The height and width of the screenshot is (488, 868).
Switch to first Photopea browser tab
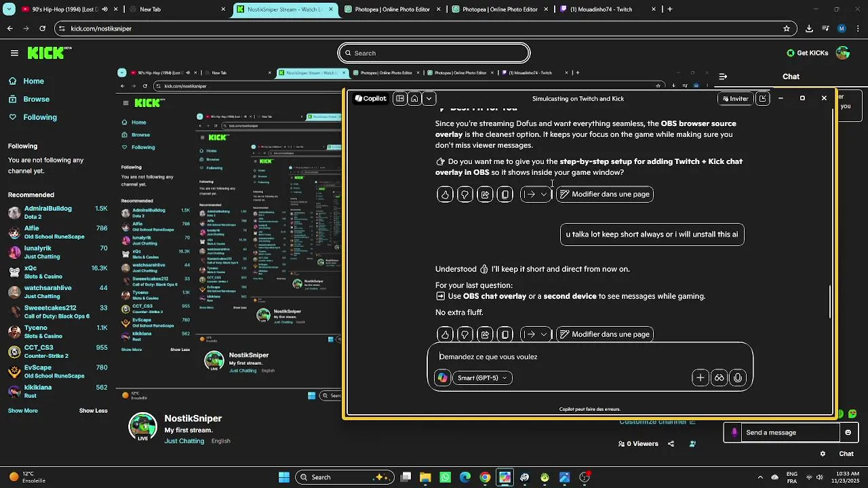[x=392, y=9]
